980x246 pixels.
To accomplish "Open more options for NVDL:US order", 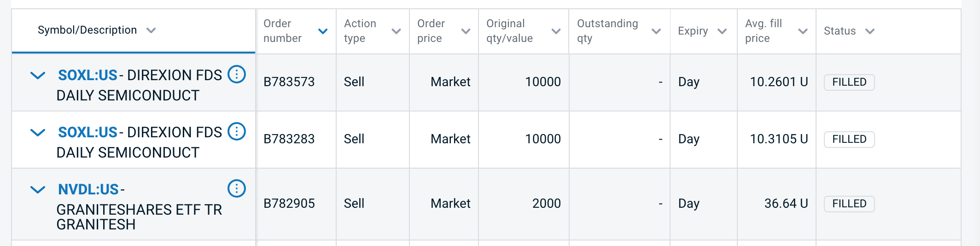I will [x=237, y=188].
